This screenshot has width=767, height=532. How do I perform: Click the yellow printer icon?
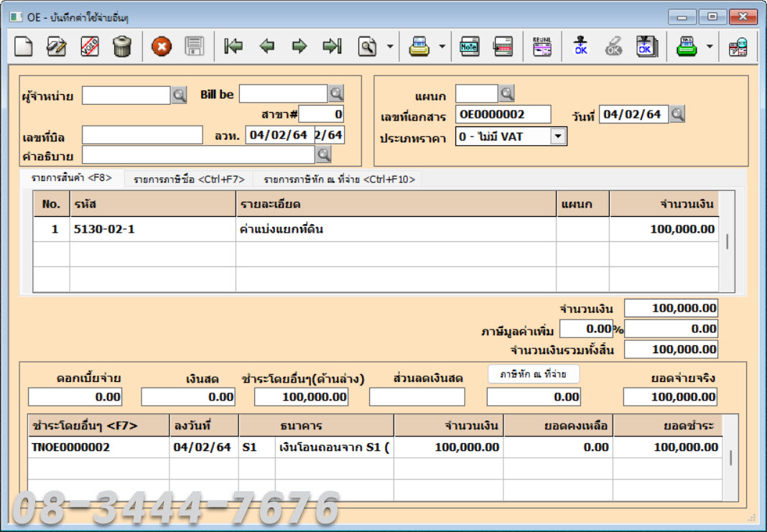tap(419, 47)
